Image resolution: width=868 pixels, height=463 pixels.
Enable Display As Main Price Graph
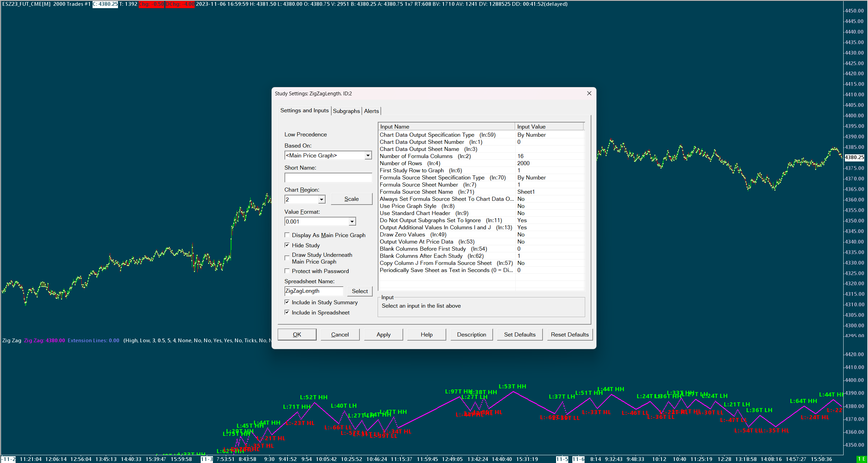pyautogui.click(x=287, y=235)
